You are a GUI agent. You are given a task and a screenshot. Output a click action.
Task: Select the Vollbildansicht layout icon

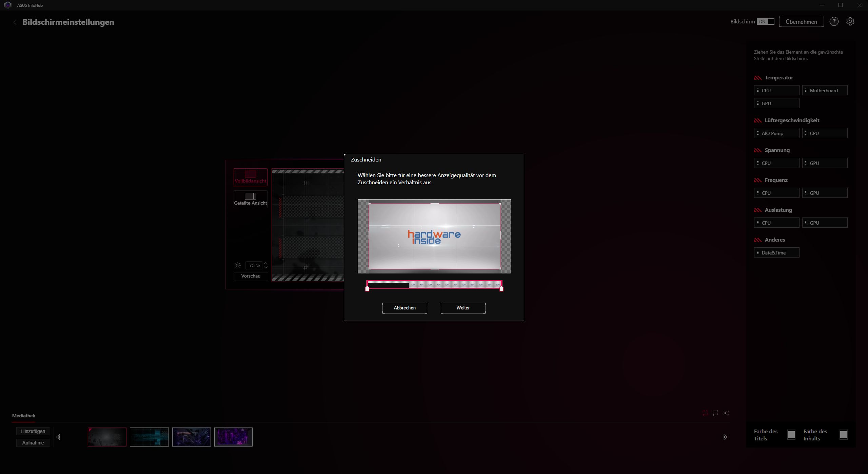coord(251,177)
